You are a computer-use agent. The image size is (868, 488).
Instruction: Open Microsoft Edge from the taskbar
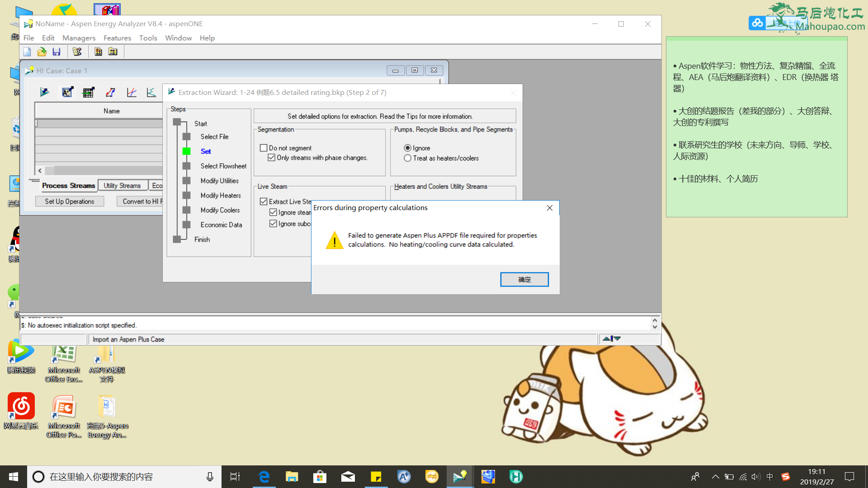click(x=264, y=477)
